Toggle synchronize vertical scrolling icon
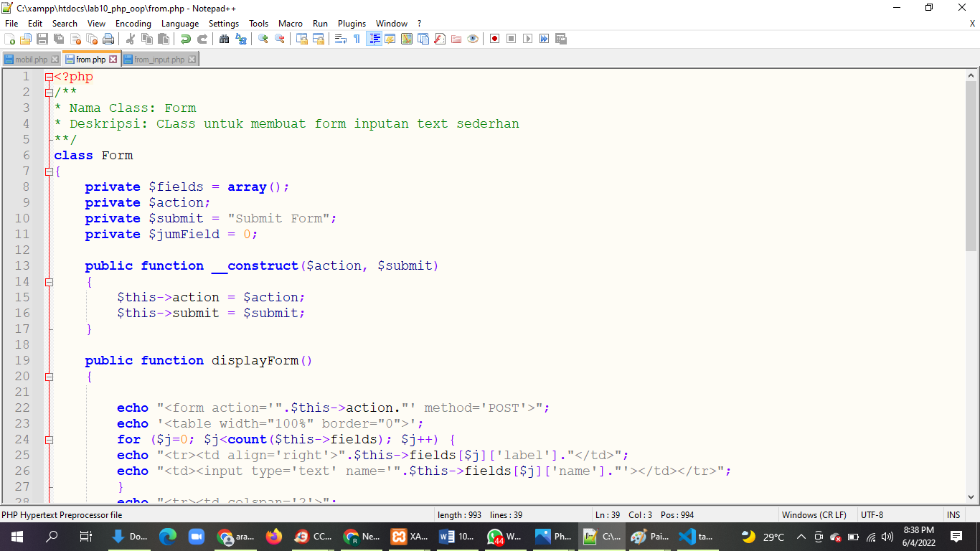Viewport: 980px width, 551px height. point(301,39)
